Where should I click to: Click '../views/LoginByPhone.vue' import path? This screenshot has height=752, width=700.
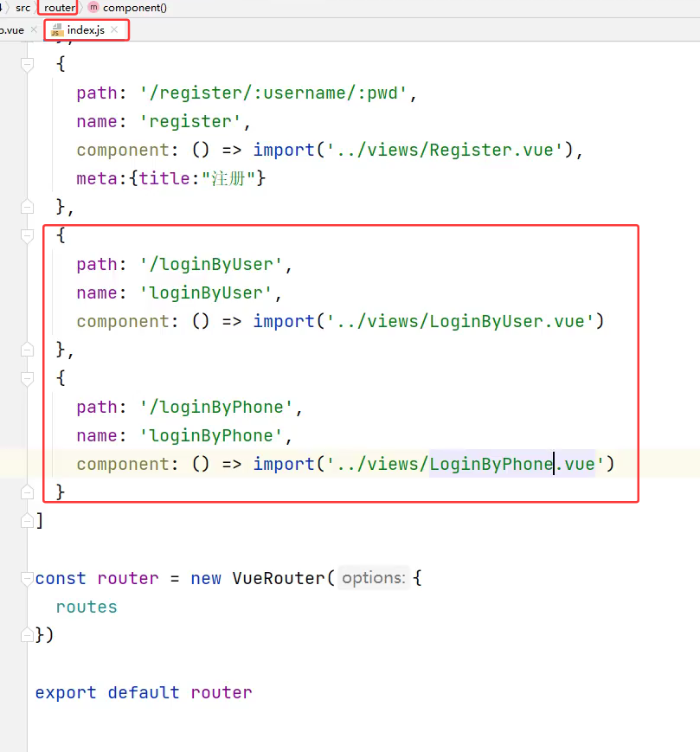click(466, 464)
